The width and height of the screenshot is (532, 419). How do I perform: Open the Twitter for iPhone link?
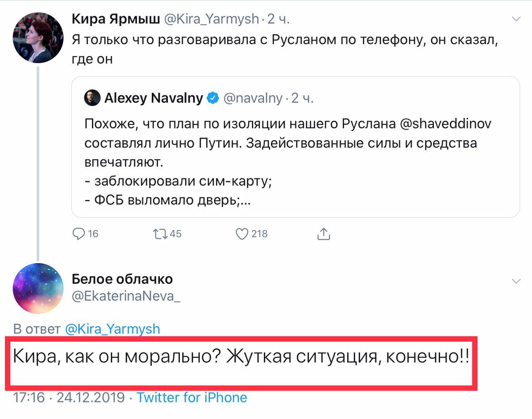pos(192,397)
